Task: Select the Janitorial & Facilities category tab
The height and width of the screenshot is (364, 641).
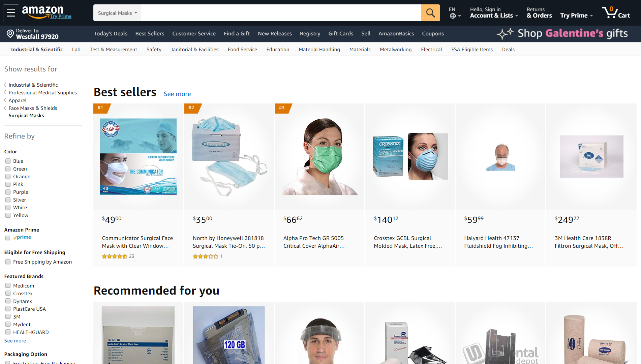Action: coord(194,50)
